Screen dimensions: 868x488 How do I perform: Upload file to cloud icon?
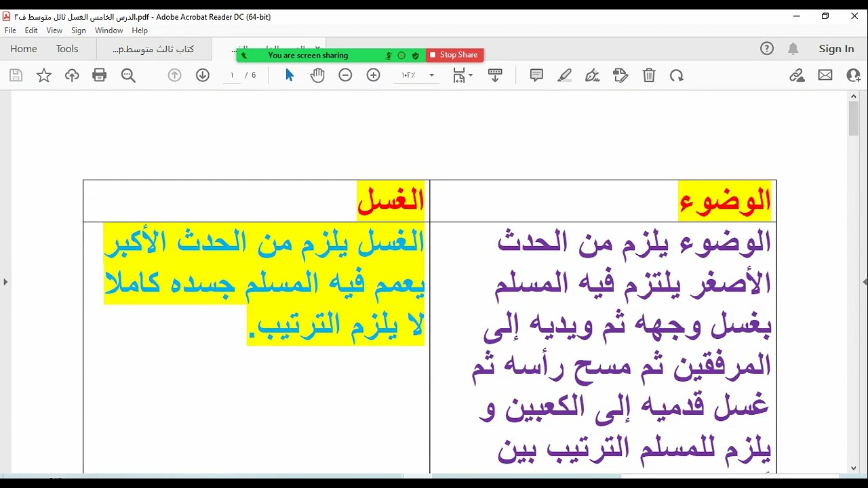coord(72,75)
